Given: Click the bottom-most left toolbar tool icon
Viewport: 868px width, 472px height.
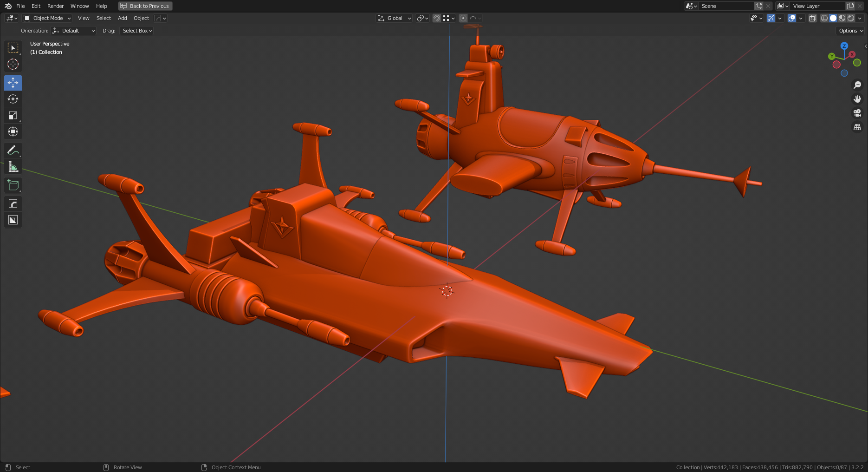Looking at the screenshot, I should (x=13, y=220).
